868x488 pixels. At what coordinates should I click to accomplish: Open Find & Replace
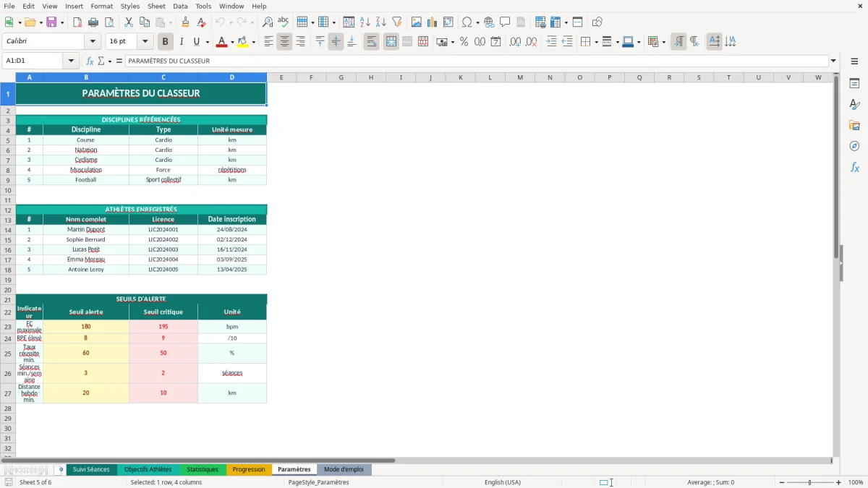(268, 22)
